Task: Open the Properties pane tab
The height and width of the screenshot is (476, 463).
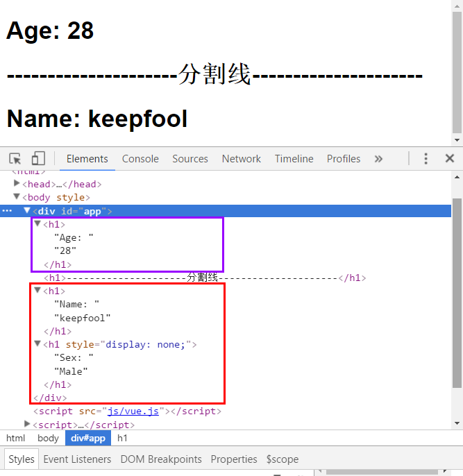Action: [234, 459]
